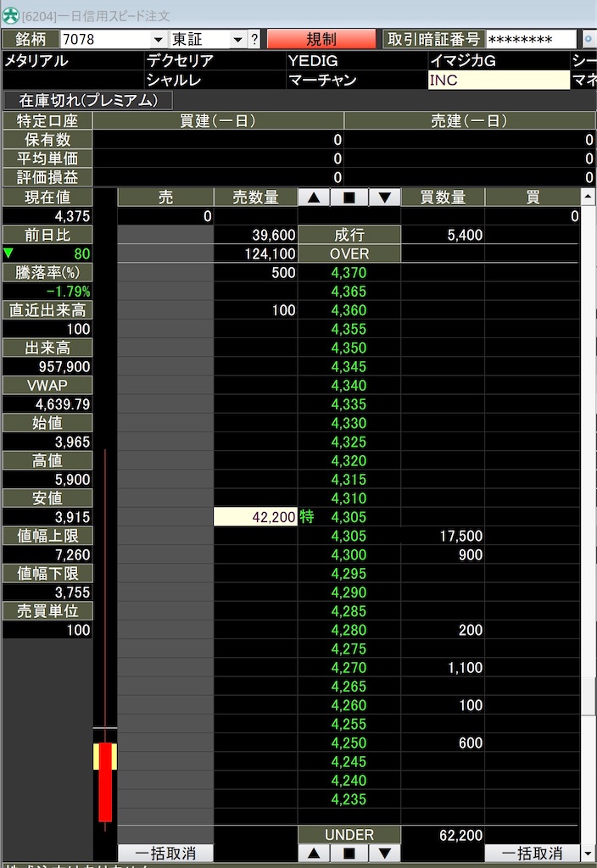The width and height of the screenshot is (597, 868).
Task: Click the OVER row label
Action: pyautogui.click(x=349, y=253)
